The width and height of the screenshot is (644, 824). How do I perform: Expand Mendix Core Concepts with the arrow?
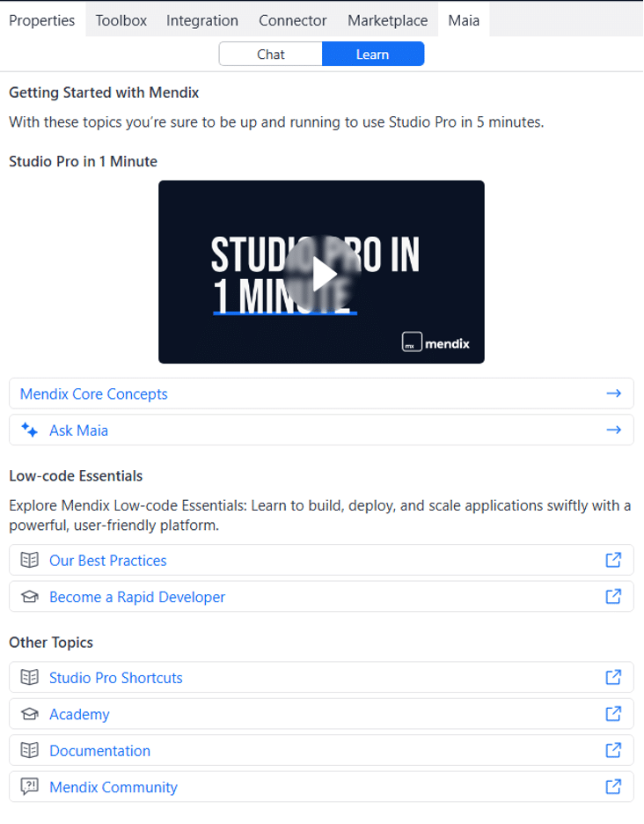tap(614, 394)
